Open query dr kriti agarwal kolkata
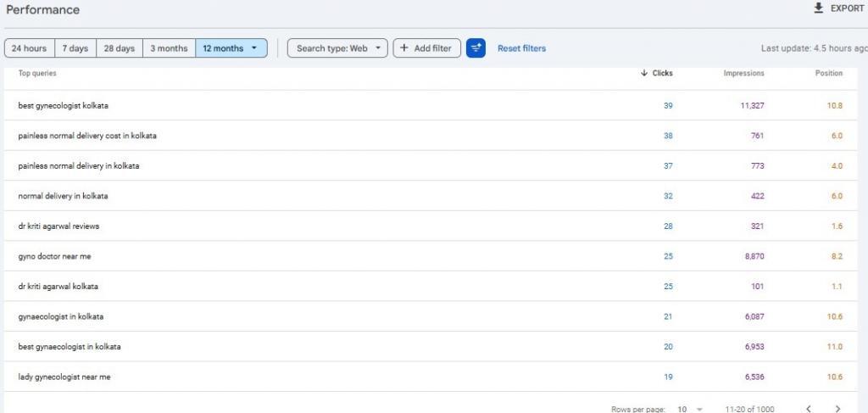Screen dimensions: 868x413 (x=58, y=287)
